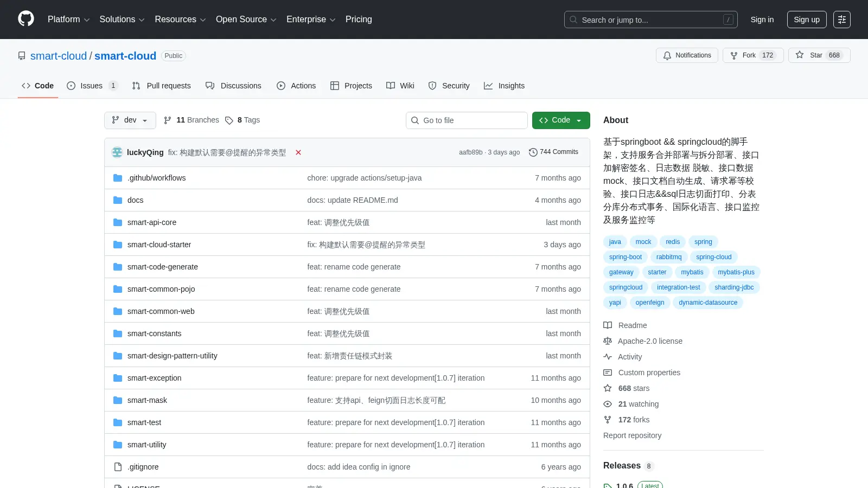This screenshot has height=488, width=868.
Task: Click the .gitignore file icon
Action: [x=118, y=467]
